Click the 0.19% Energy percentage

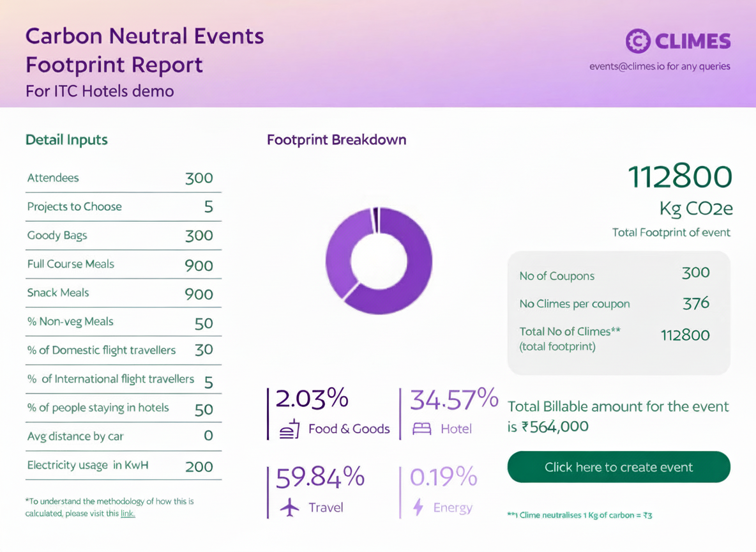(x=444, y=477)
